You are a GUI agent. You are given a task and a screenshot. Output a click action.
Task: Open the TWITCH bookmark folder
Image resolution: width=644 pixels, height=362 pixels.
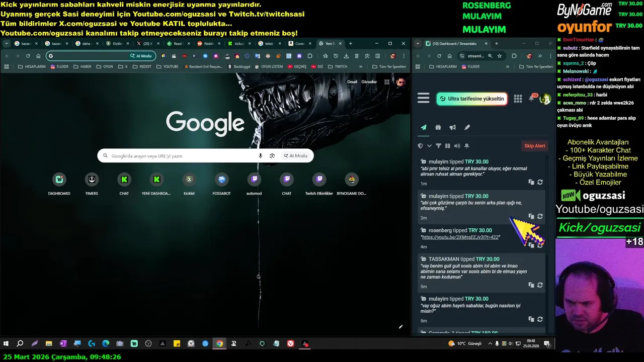click(338, 66)
